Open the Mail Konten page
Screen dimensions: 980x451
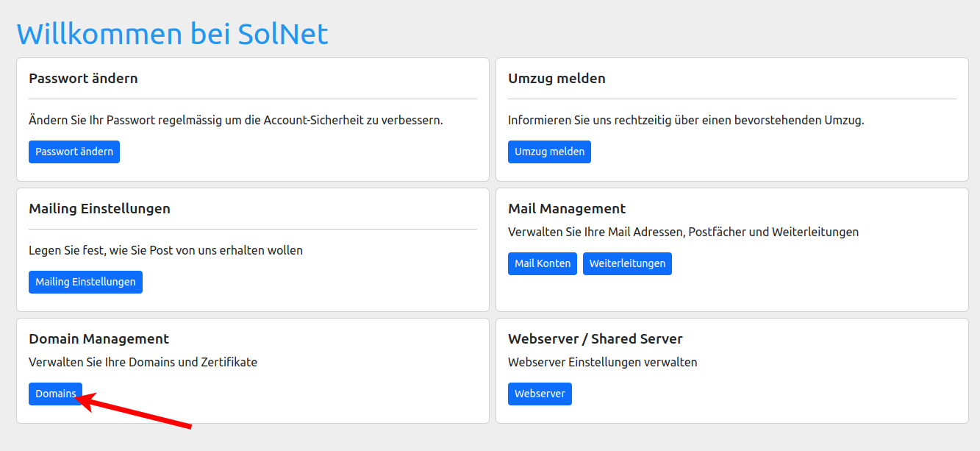[543, 263]
